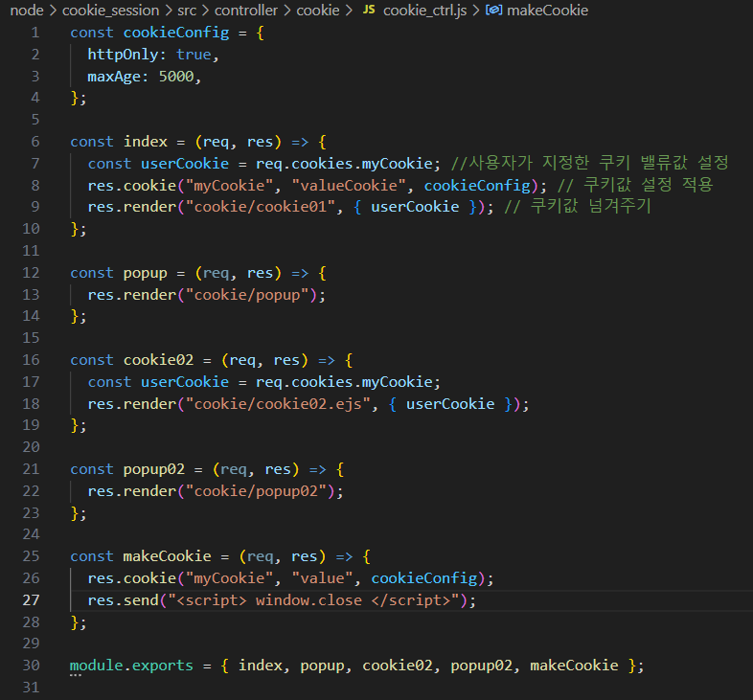Click line number 30 in gutter
The height and width of the screenshot is (700, 753).
tap(32, 666)
